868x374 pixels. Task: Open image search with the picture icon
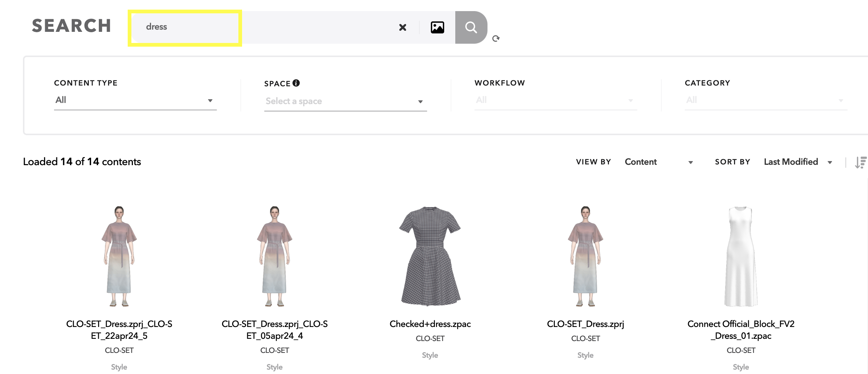pos(438,27)
